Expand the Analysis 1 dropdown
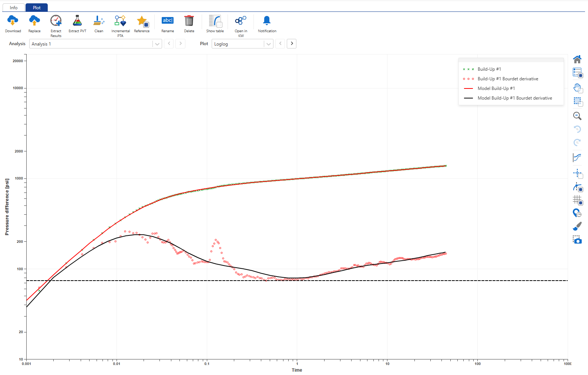Viewport: 588px width, 375px height. 157,44
